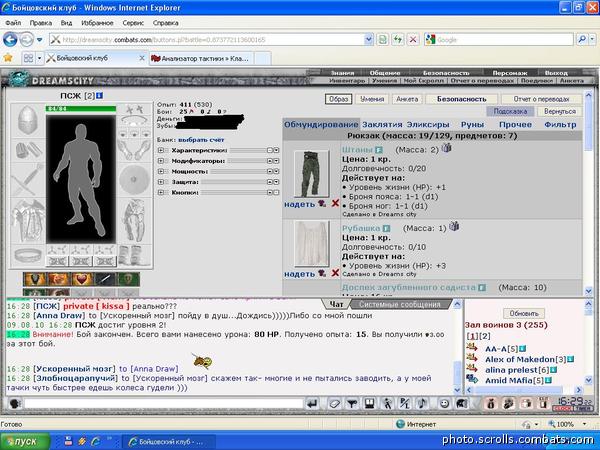Expand the Характеристики section

pos(161,150)
